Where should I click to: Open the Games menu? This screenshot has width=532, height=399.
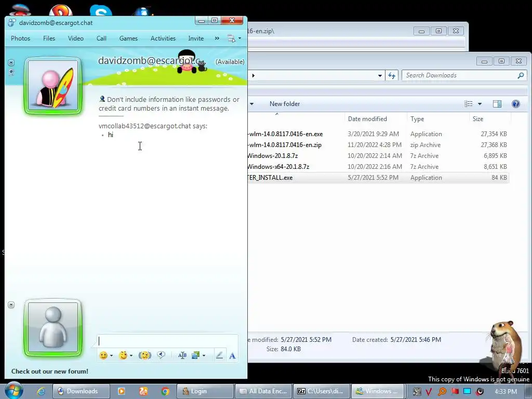click(x=128, y=38)
